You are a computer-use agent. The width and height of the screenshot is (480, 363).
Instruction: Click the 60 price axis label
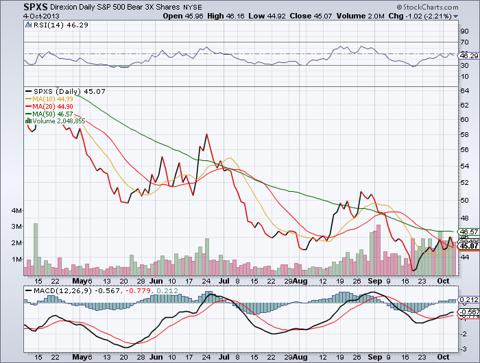click(465, 120)
